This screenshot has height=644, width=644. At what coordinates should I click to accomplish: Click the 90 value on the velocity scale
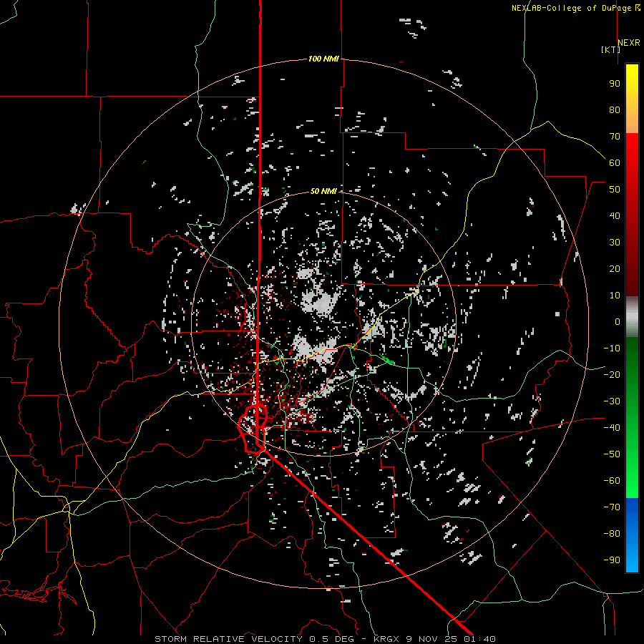[615, 84]
